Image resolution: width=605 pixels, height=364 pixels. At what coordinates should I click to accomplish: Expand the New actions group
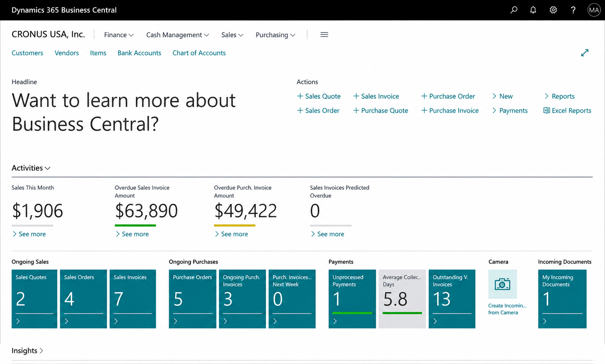tap(502, 96)
